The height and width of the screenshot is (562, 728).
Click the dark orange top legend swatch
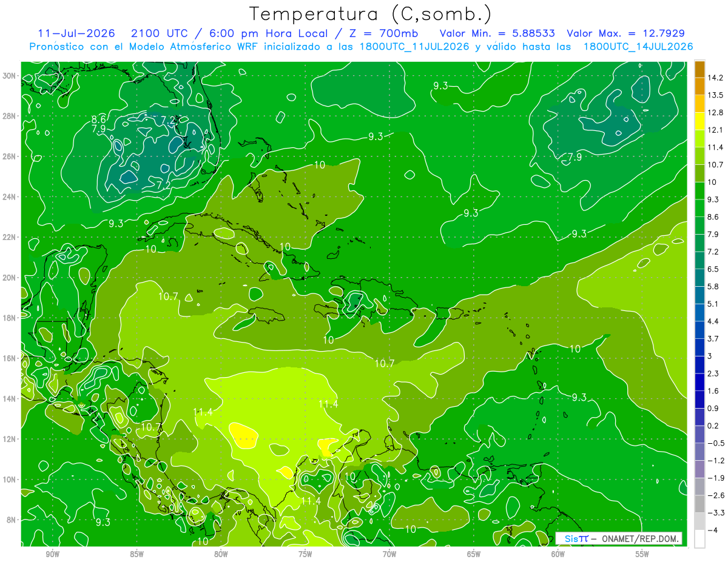(x=699, y=69)
